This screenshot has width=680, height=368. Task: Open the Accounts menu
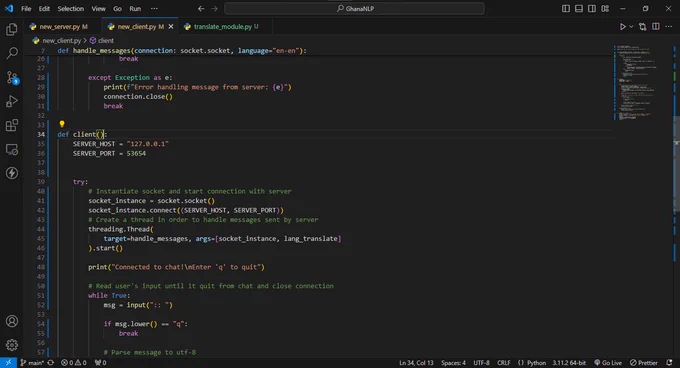click(12, 321)
